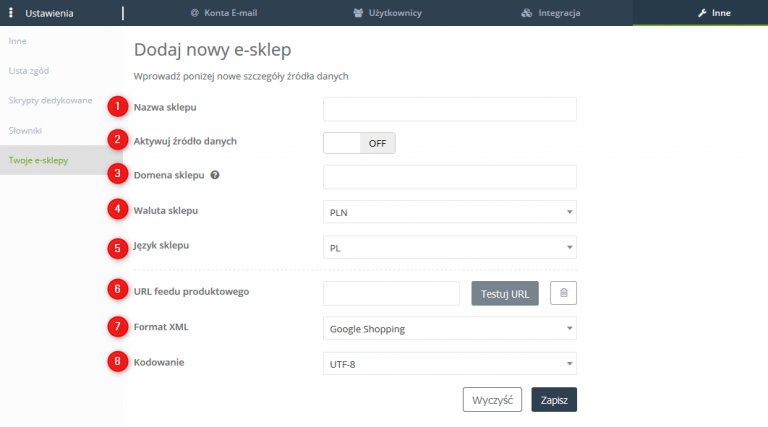Click the Zapisz button
The width and height of the screenshot is (768, 427).
[x=554, y=400]
